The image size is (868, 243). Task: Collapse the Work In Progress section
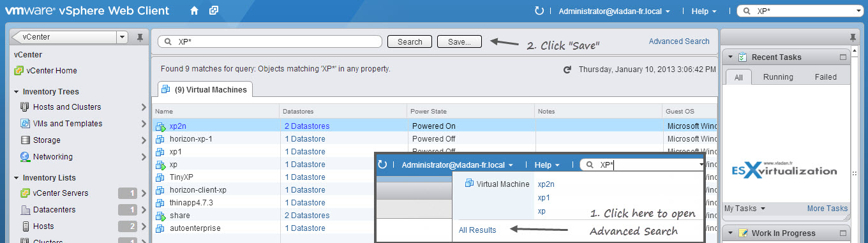731,233
